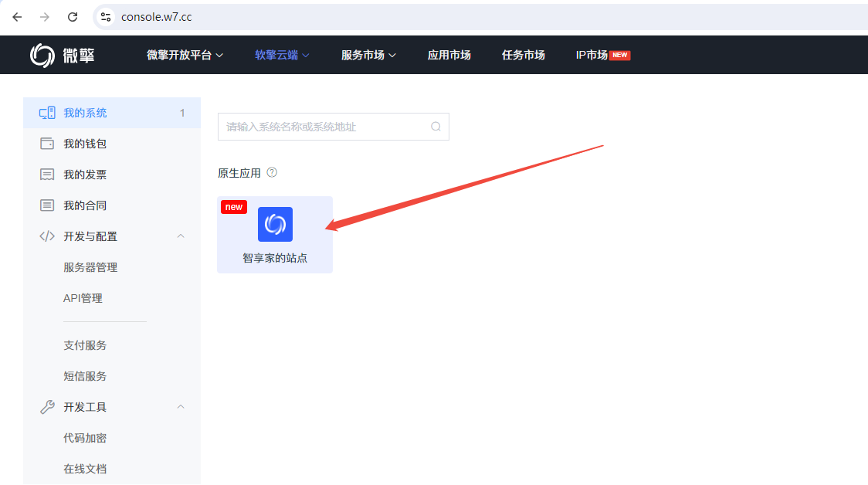The width and height of the screenshot is (868, 485).
Task: Open 任务市场 in top navigation
Action: point(523,56)
